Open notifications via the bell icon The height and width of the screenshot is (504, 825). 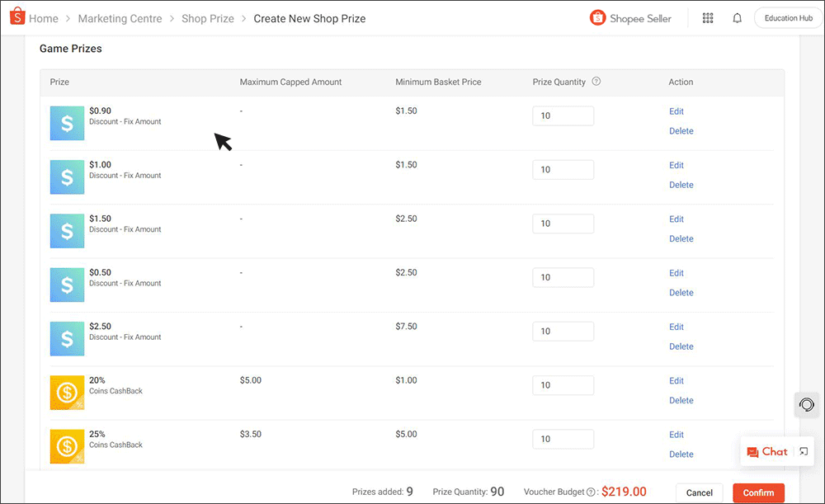737,17
